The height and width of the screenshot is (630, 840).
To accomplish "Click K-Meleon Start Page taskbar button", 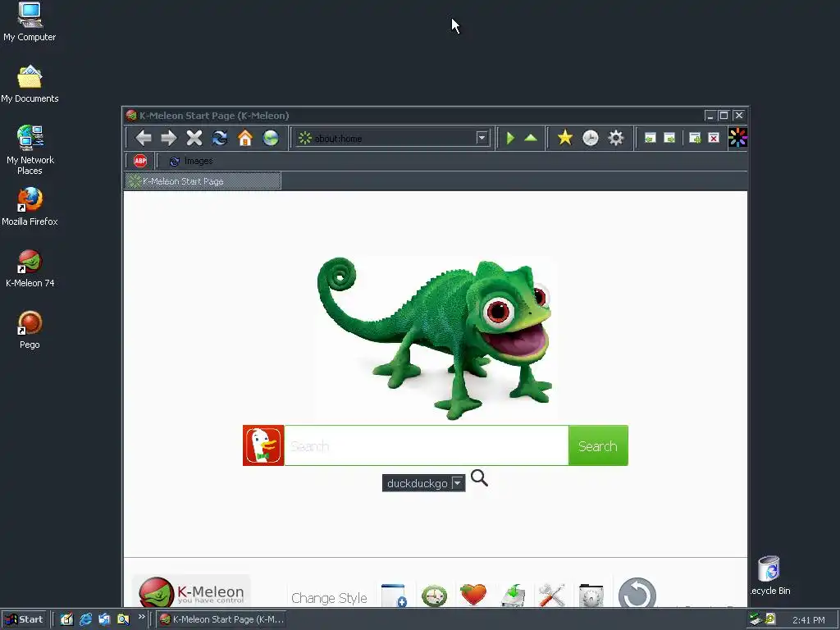I will pyautogui.click(x=221, y=619).
